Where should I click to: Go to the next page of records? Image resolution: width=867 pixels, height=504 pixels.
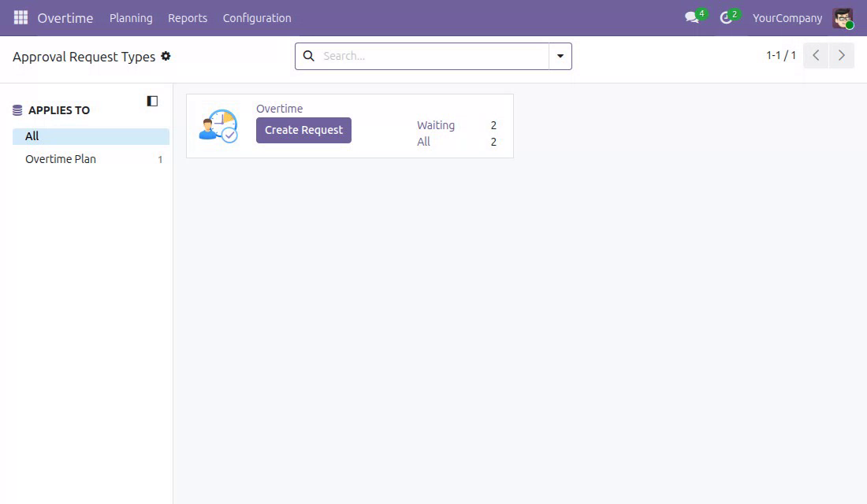point(842,55)
